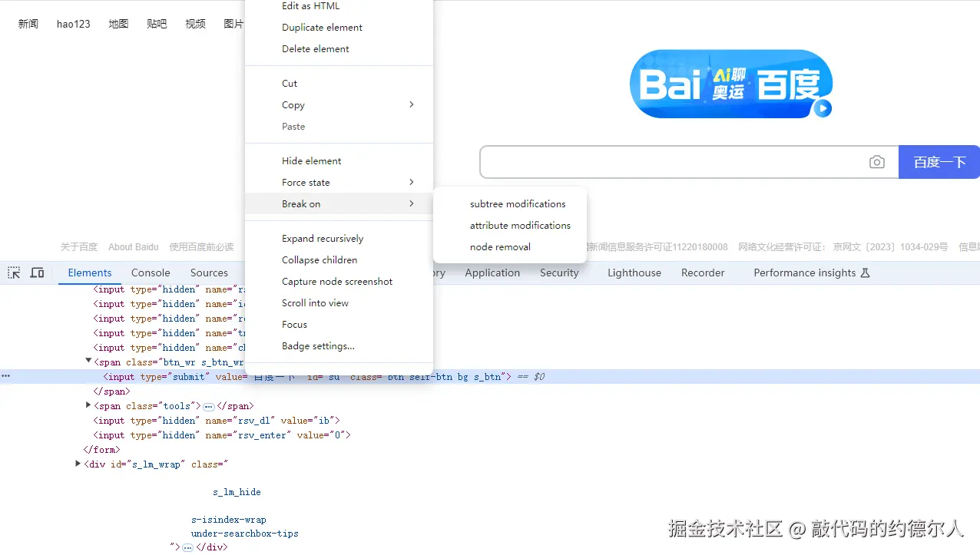The image size is (980, 555).
Task: Click the three-dots icon beside selected row
Action: click(x=5, y=376)
